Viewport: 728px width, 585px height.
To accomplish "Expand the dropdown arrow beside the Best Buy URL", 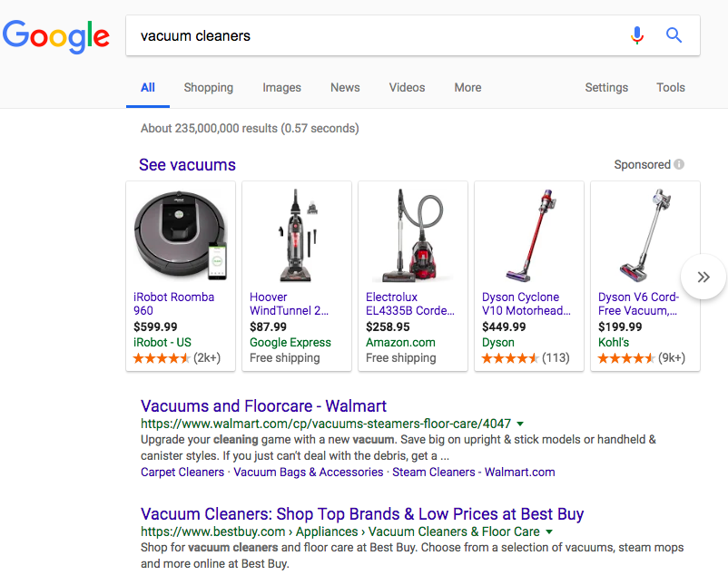I will tap(550, 531).
